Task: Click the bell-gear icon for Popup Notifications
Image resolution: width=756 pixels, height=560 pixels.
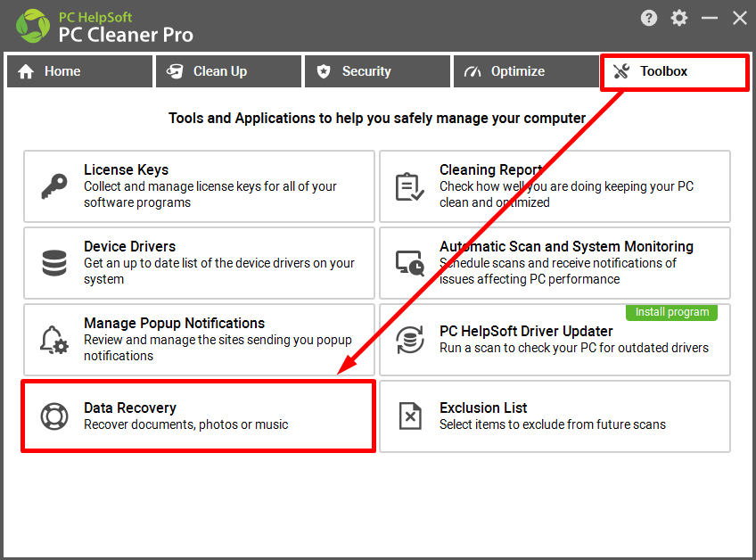Action: pos(54,340)
